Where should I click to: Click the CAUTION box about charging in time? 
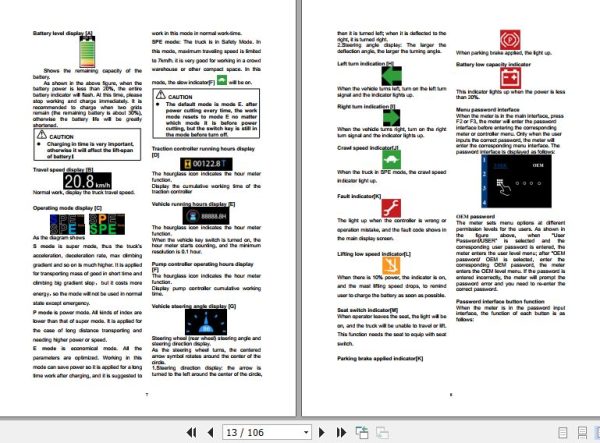click(x=87, y=144)
